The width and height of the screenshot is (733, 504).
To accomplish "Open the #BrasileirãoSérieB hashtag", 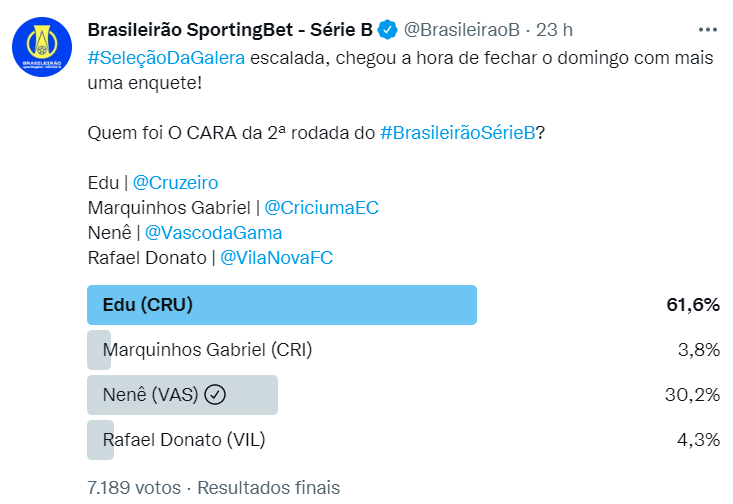I will (459, 134).
